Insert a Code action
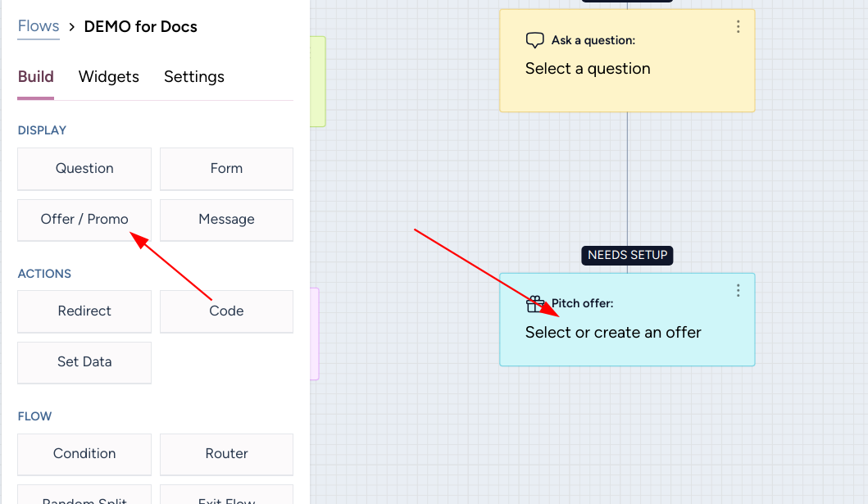This screenshot has height=504, width=868. click(226, 311)
